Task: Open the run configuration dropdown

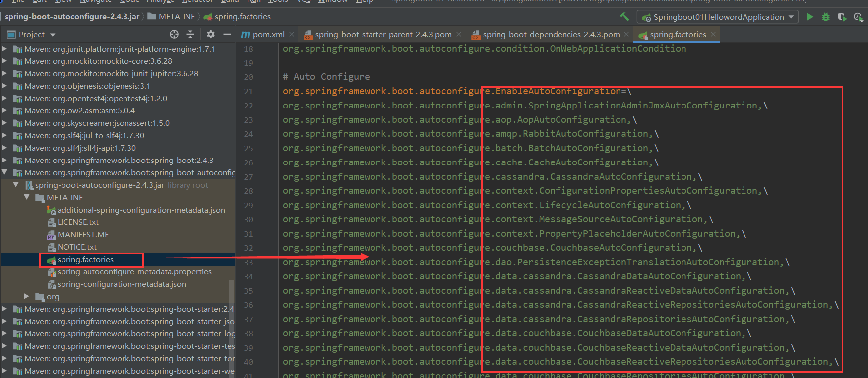Action: [791, 17]
